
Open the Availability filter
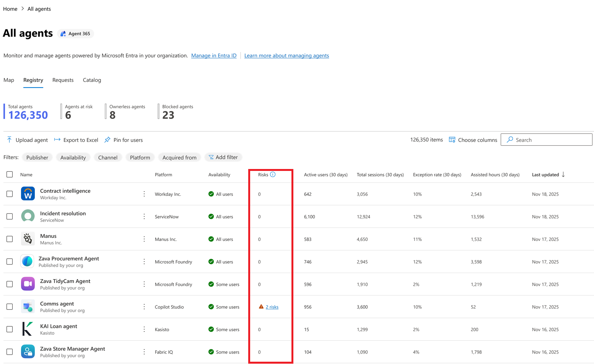click(73, 158)
